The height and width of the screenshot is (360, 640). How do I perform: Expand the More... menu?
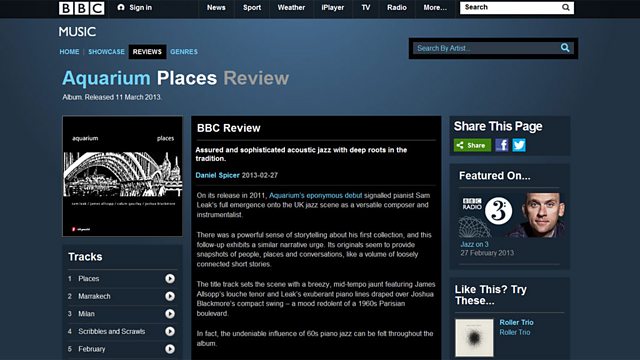435,7
